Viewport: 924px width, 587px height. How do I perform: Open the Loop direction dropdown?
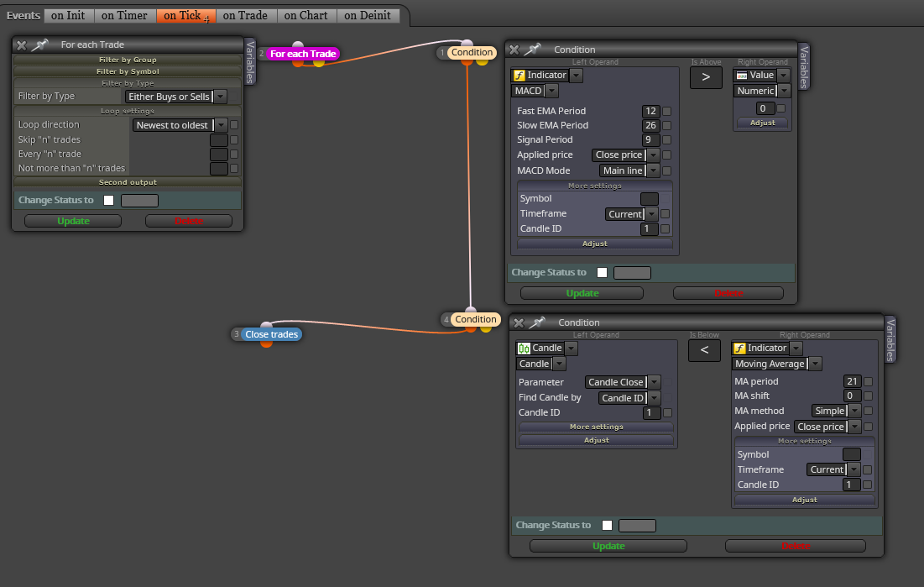(x=180, y=125)
